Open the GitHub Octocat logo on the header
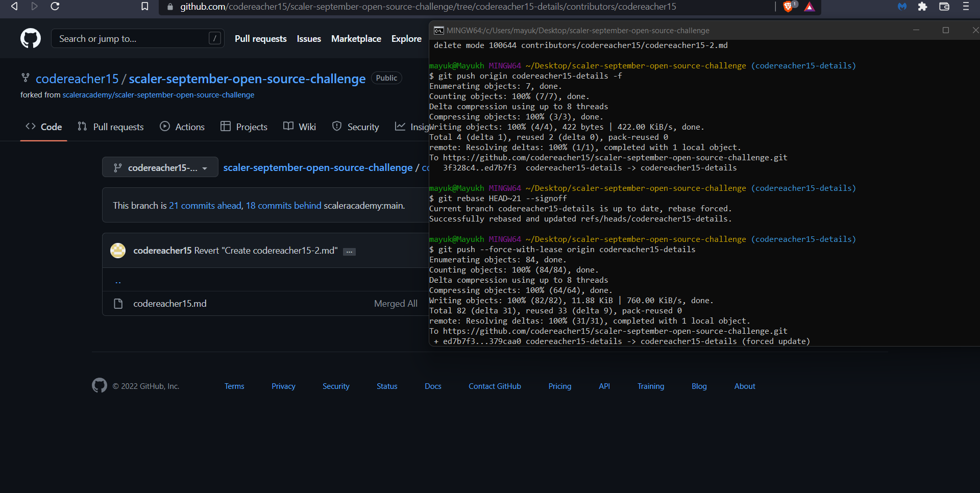 pyautogui.click(x=30, y=38)
